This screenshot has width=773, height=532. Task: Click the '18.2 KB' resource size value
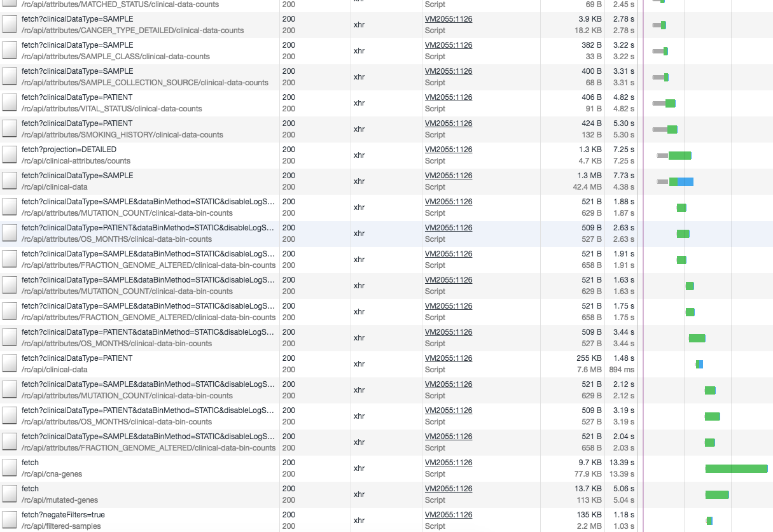(x=588, y=31)
